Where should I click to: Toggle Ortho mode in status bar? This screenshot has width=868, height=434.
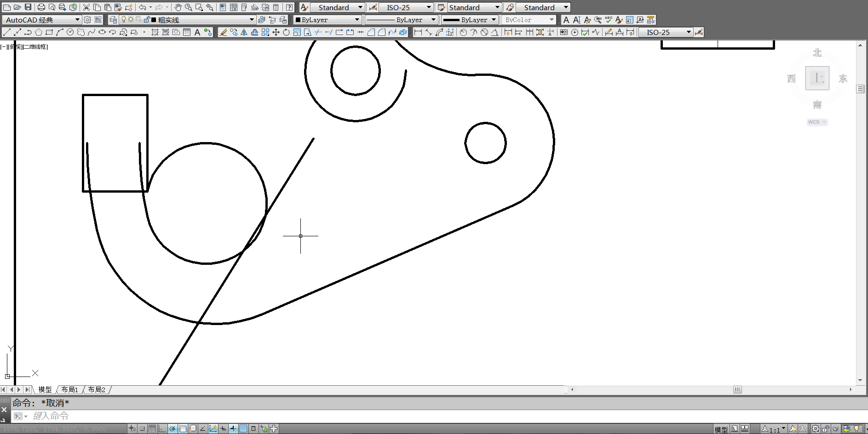click(x=162, y=428)
